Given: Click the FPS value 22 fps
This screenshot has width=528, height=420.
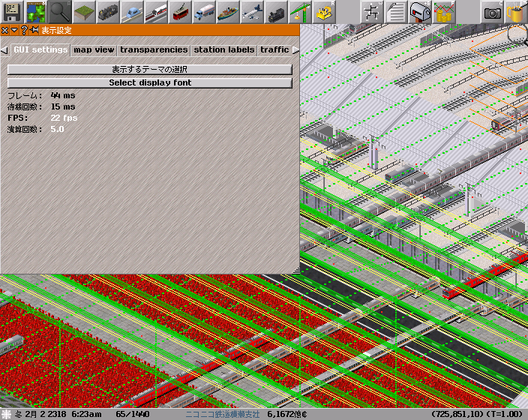Looking at the screenshot, I should pyautogui.click(x=64, y=118).
